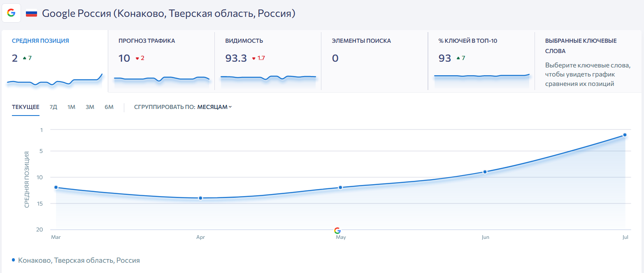Open the Сгруппировать по Месяцам dropdown
The image size is (644, 273).
pyautogui.click(x=214, y=107)
